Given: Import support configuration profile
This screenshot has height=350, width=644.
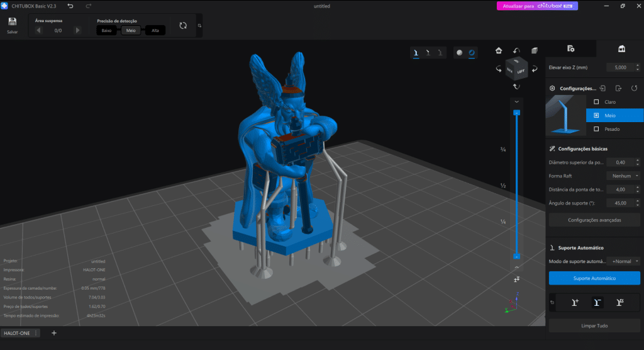Looking at the screenshot, I should coord(602,88).
